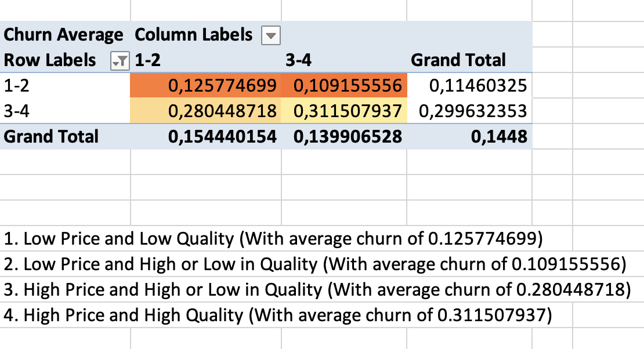The width and height of the screenshot is (644, 349).
Task: Select cell with value 0,299632353
Action: 469,111
